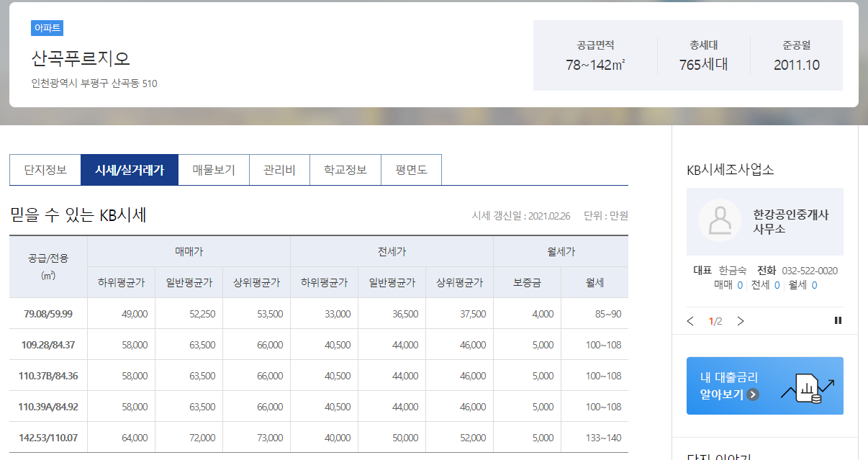This screenshot has width=868, height=460.
Task: Click the 매매가 column group header
Action: pos(189,252)
